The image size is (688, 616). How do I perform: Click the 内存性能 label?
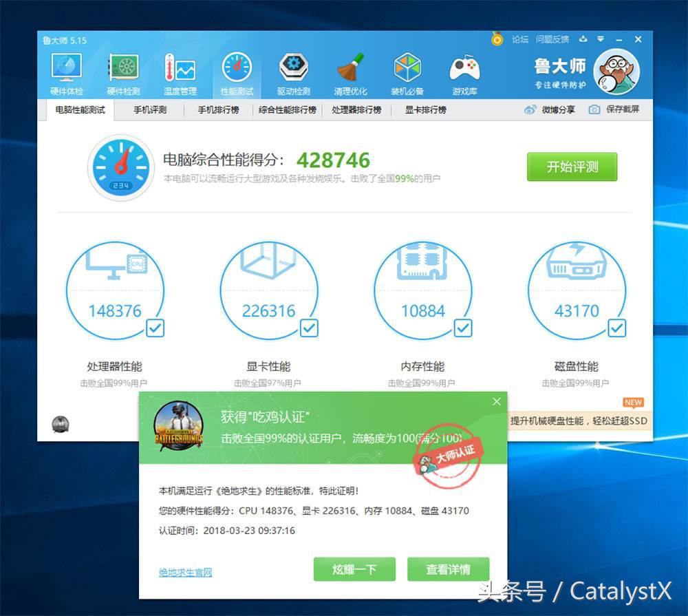tap(422, 367)
